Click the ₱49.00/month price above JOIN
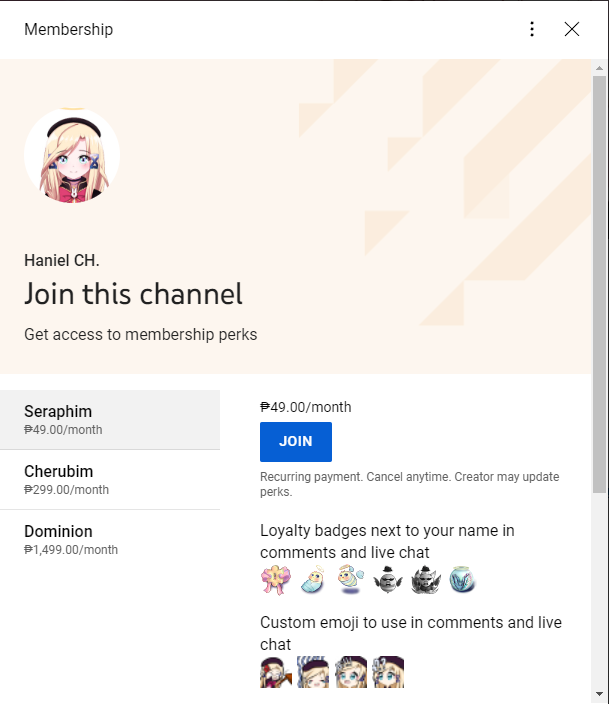This screenshot has width=609, height=704. point(306,407)
